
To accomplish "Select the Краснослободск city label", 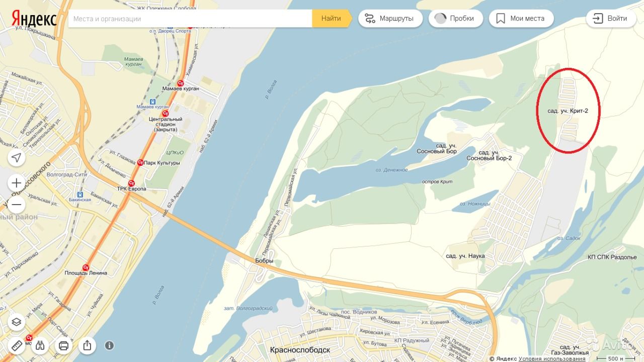I will tap(300, 349).
